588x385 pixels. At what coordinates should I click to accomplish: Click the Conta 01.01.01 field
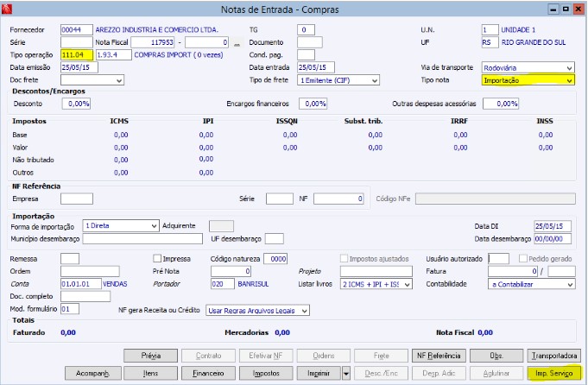81,284
